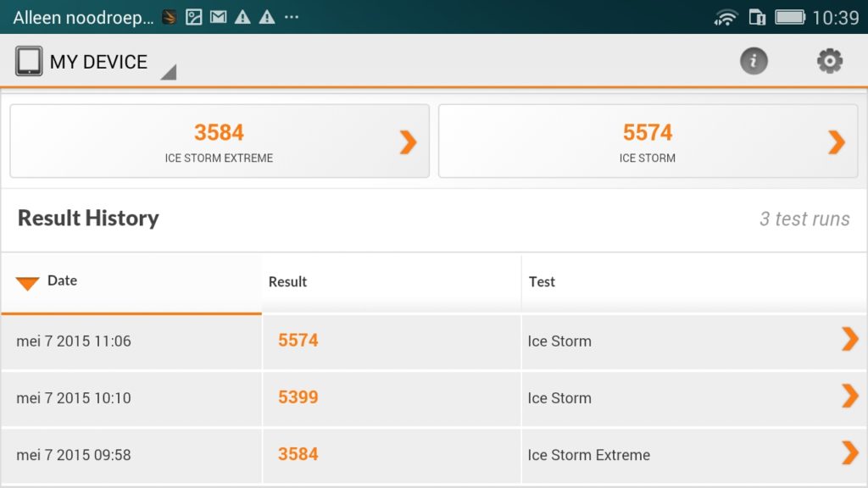The height and width of the screenshot is (488, 868).
Task: Select the mei 7 2015 11:06 row date
Action: (x=74, y=341)
